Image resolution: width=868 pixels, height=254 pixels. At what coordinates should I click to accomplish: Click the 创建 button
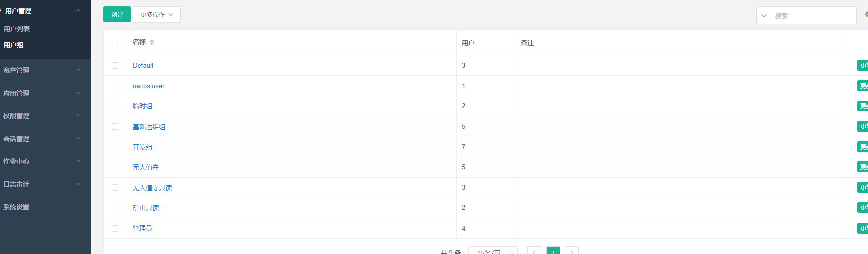click(x=117, y=14)
